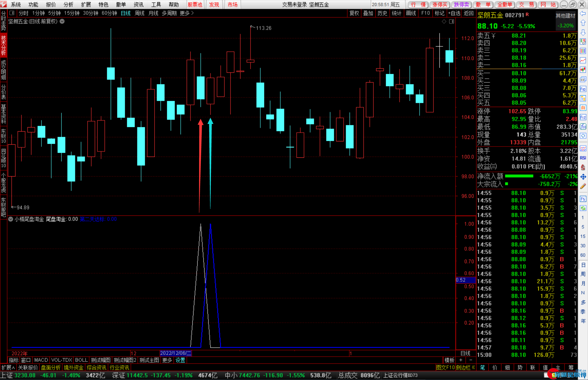Open the 功能 menu
The height and width of the screenshot is (380, 588).
pyautogui.click(x=33, y=5)
